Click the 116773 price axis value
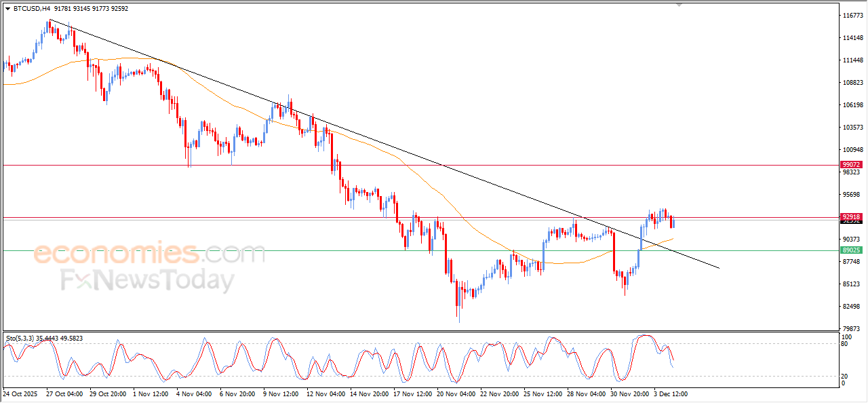The width and height of the screenshot is (868, 403). click(852, 15)
